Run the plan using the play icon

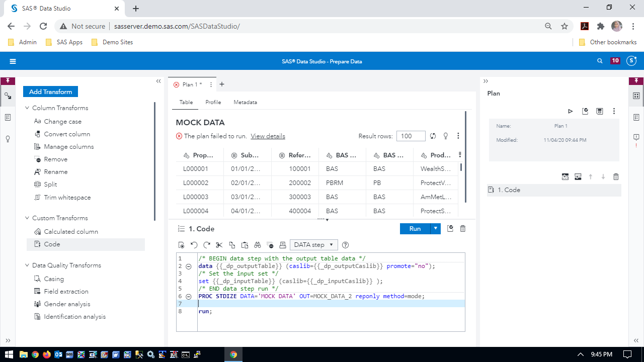tap(571, 111)
